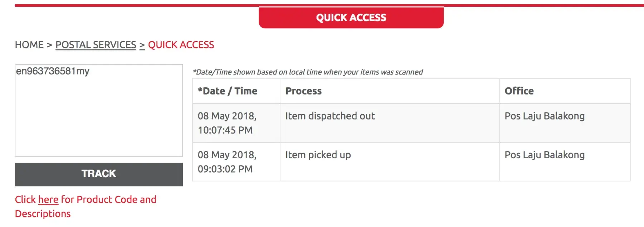Open the 'here' Product Code link
Screen dimensions: 644x227
click(x=48, y=199)
